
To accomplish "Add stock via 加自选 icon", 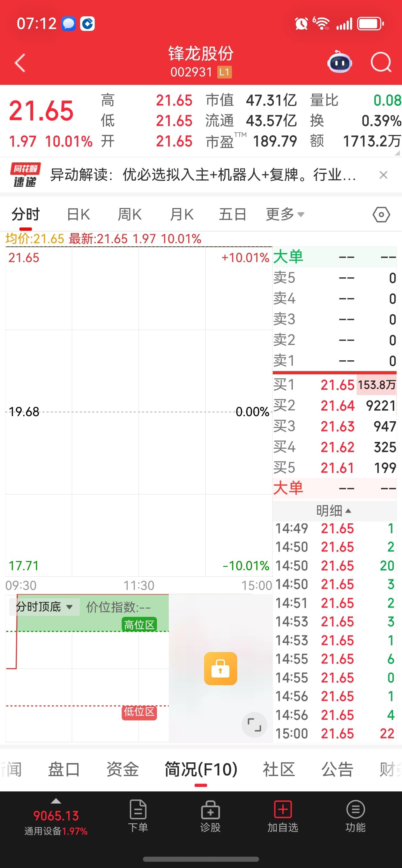I will click(x=283, y=816).
